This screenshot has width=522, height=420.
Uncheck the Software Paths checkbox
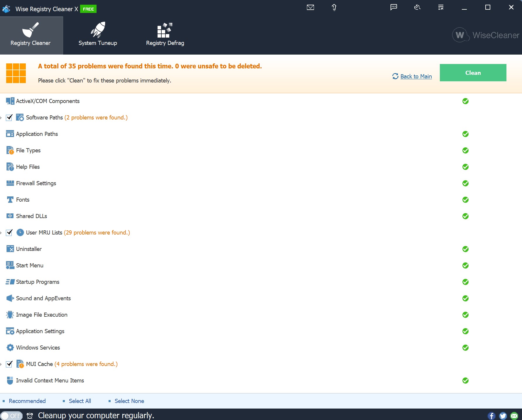[x=9, y=117]
